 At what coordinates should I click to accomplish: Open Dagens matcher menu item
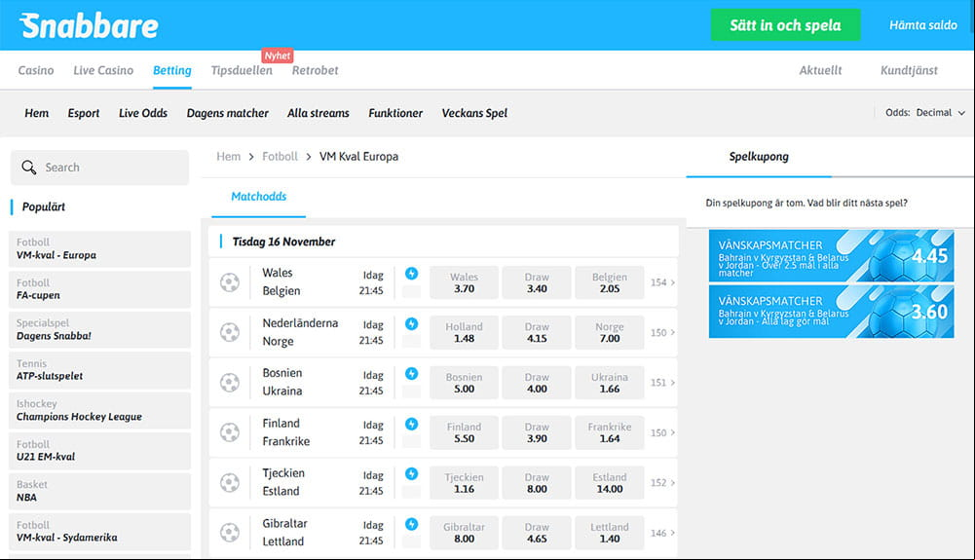coord(228,113)
